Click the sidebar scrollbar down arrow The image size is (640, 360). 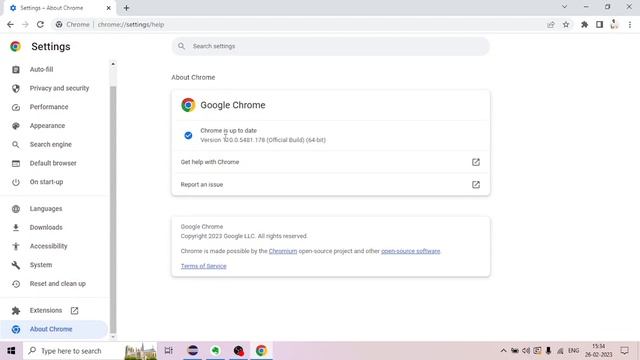[113, 337]
